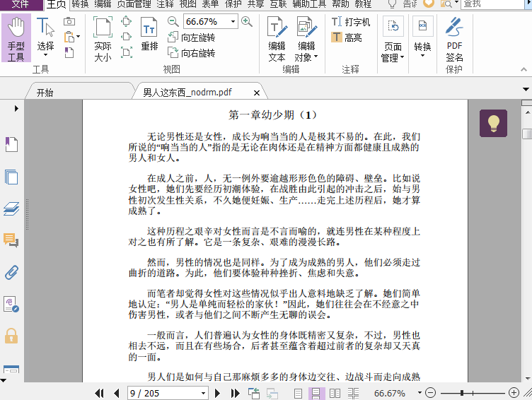
Task: Open the Page Management menu
Action: [x=393, y=39]
